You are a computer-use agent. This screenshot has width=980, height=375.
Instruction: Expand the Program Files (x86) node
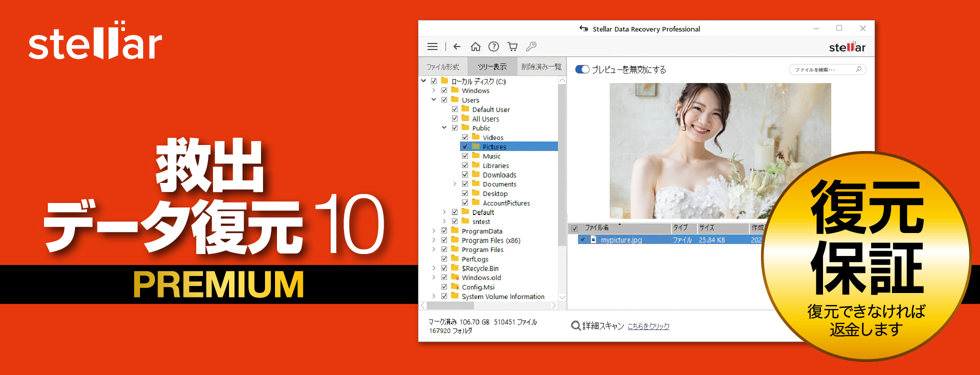click(433, 240)
